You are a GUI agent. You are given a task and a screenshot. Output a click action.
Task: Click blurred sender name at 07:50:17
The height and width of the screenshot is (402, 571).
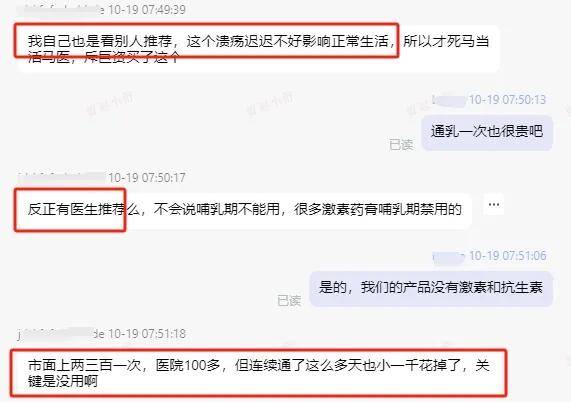(61, 178)
